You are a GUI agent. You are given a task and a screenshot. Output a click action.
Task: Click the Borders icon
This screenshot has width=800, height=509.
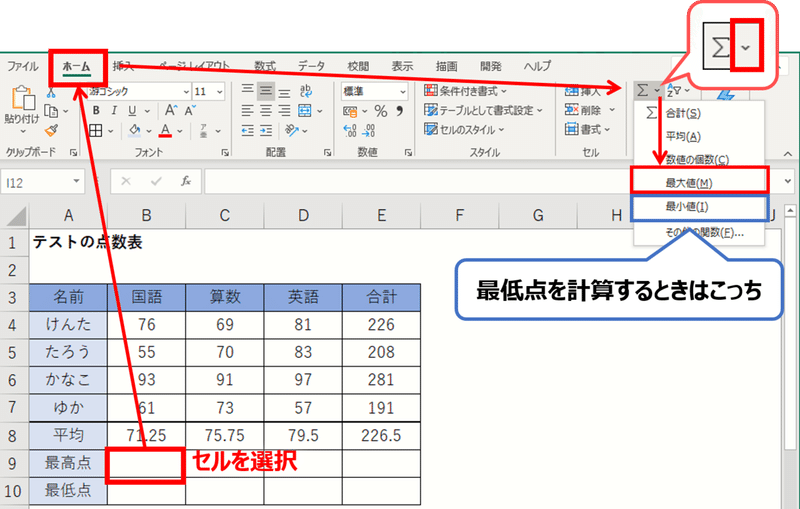tap(96, 131)
